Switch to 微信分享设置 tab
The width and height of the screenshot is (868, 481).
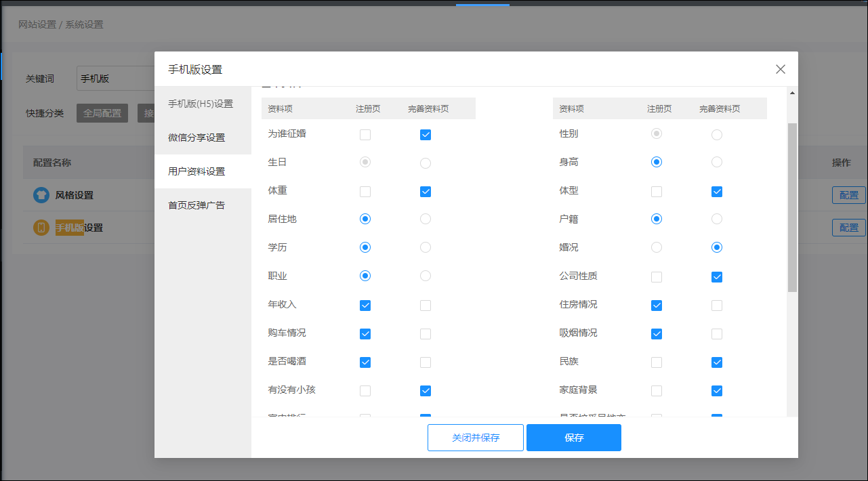pos(197,138)
